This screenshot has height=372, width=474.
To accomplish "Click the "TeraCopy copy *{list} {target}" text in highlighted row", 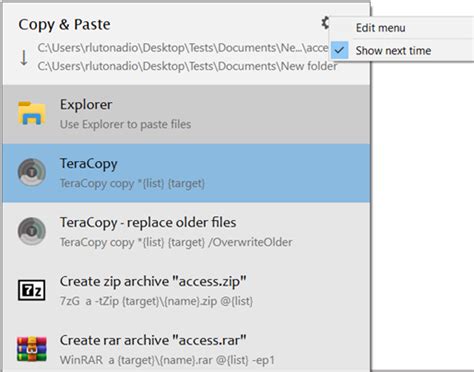I will (132, 183).
